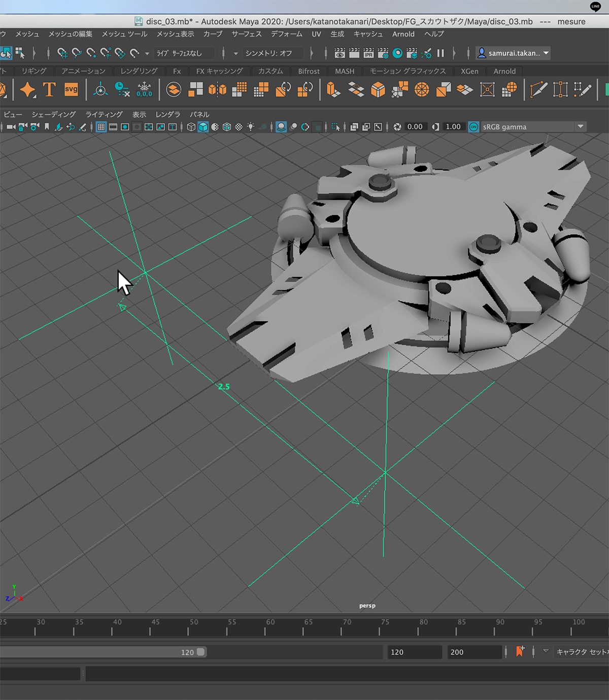Screen dimensions: 609x700
Task: Click the animation end time field 200
Action: click(474, 652)
